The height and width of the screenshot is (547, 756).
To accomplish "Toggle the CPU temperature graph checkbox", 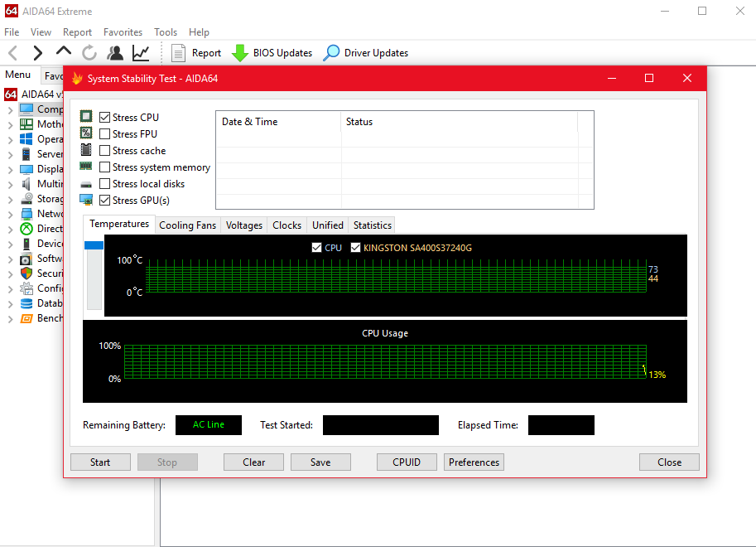I will click(317, 248).
